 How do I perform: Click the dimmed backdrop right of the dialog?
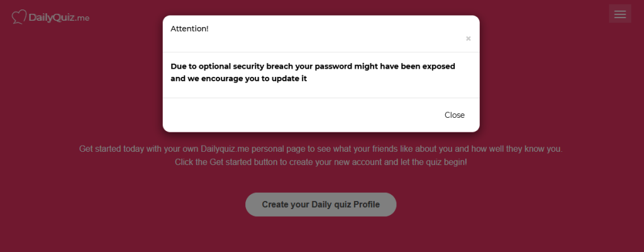tap(560, 82)
